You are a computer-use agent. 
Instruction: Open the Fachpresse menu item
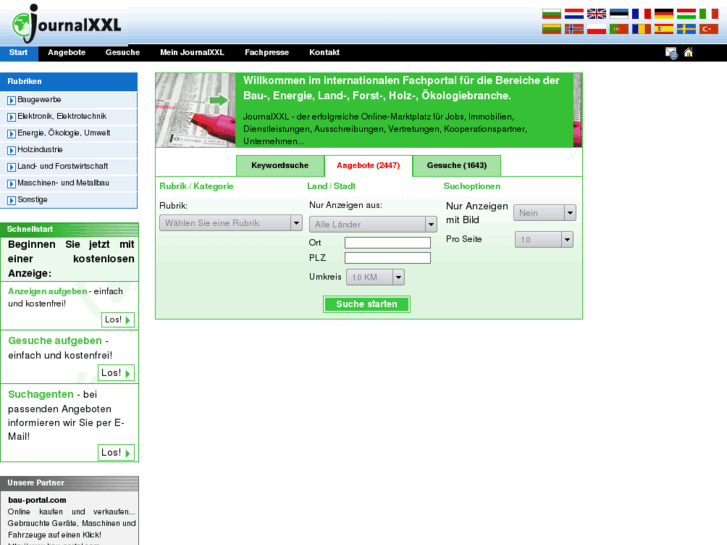267,52
